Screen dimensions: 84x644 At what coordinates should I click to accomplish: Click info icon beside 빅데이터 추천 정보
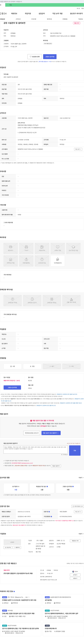click(x=14, y=591)
